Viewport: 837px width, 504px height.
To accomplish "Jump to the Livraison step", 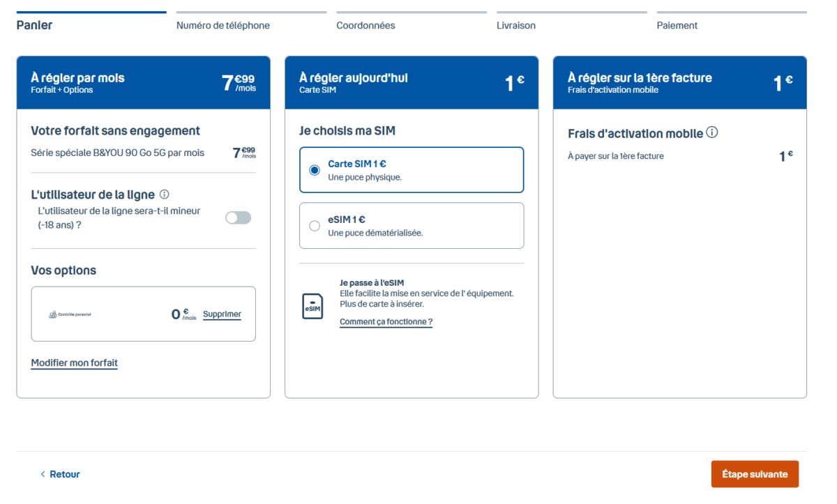I will pos(515,25).
